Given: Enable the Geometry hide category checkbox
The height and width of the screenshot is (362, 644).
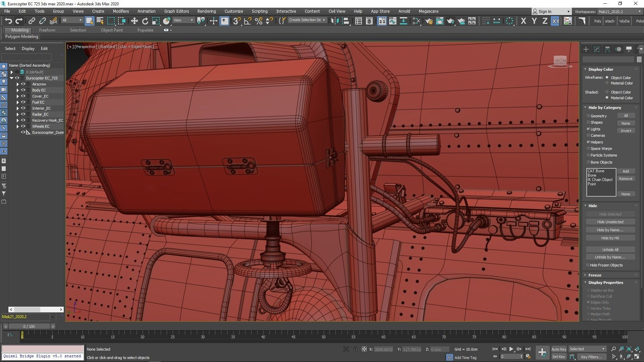Looking at the screenshot, I should point(588,116).
